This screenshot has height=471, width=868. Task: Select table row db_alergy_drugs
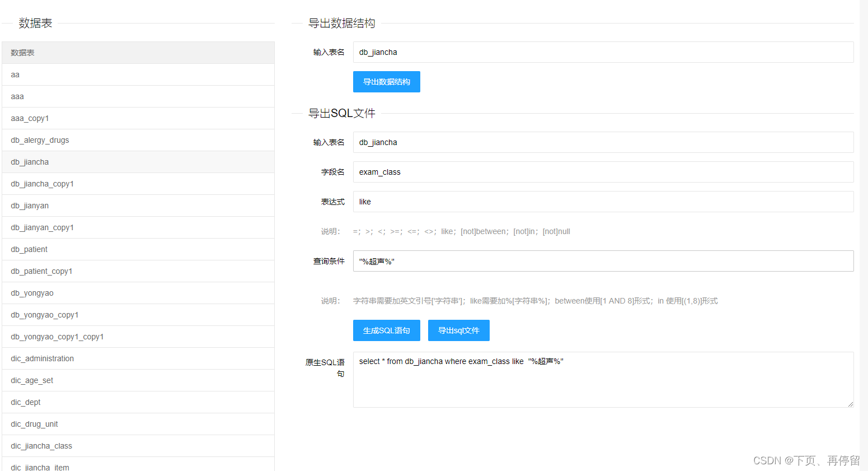pos(138,140)
